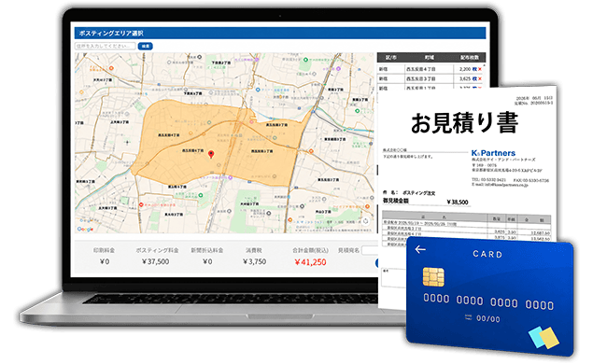Click the orange marker at the map's upper left
593x364 pixels.
[x=111, y=68]
